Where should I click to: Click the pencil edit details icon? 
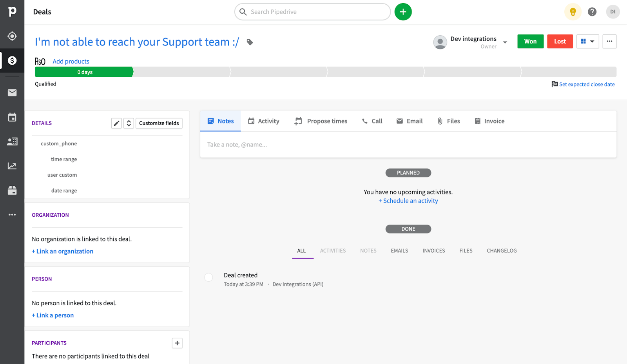pyautogui.click(x=116, y=123)
